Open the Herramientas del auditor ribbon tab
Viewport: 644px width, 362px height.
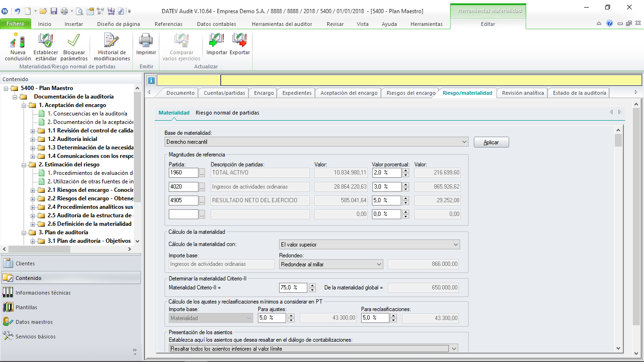(282, 24)
